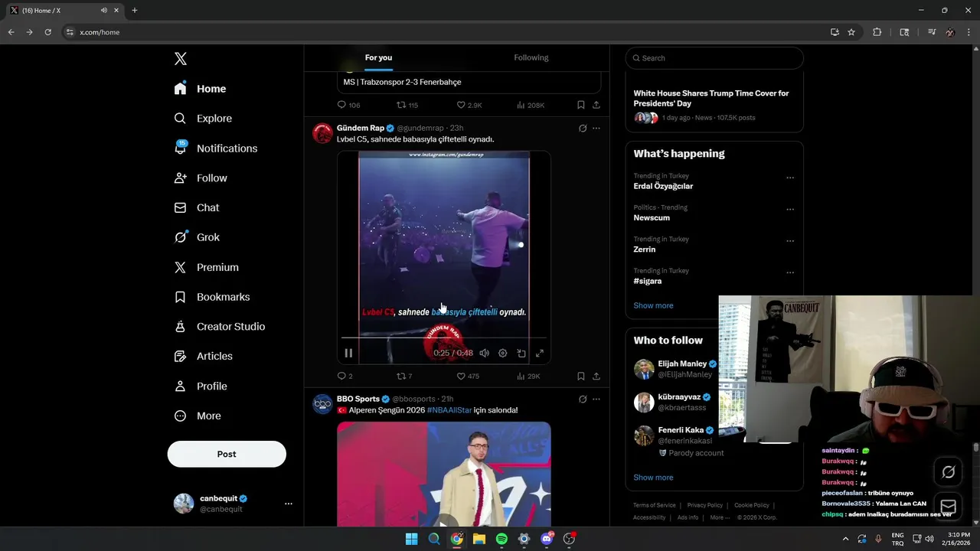Expand the More menu in the sidebar
The width and height of the screenshot is (980, 551).
pyautogui.click(x=198, y=416)
